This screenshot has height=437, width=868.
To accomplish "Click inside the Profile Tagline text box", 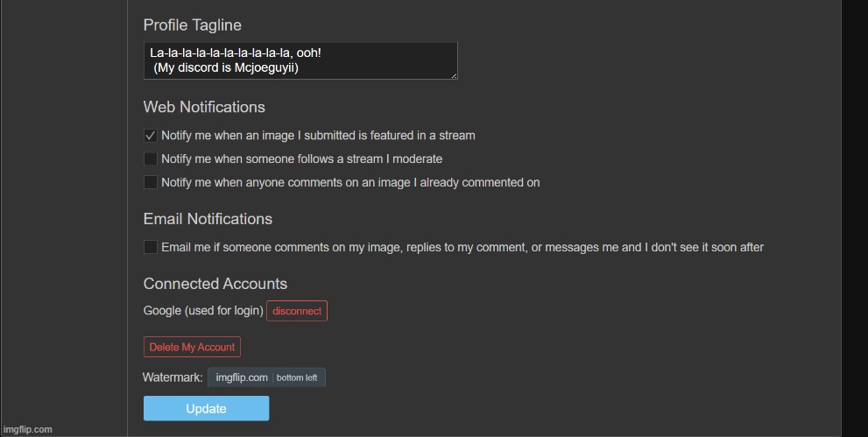I will click(300, 60).
